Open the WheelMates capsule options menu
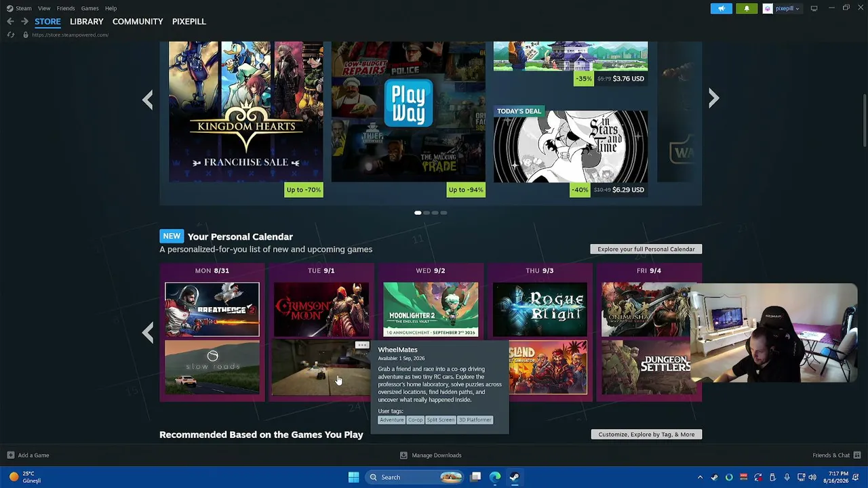The image size is (868, 488). (x=362, y=345)
